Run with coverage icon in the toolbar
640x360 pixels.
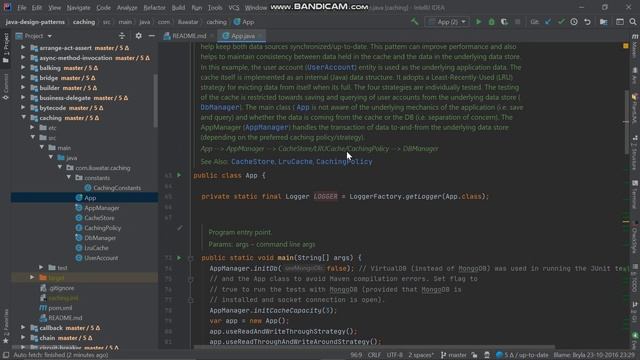(504, 22)
